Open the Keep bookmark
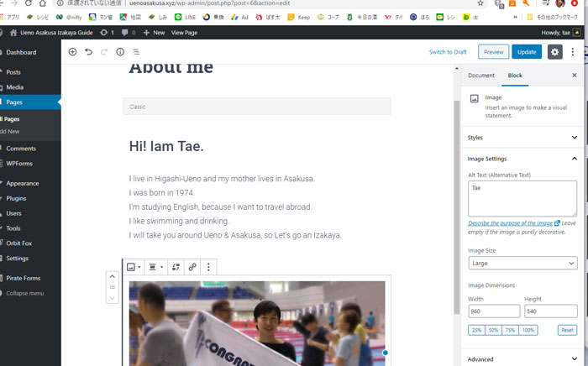 tap(299, 18)
